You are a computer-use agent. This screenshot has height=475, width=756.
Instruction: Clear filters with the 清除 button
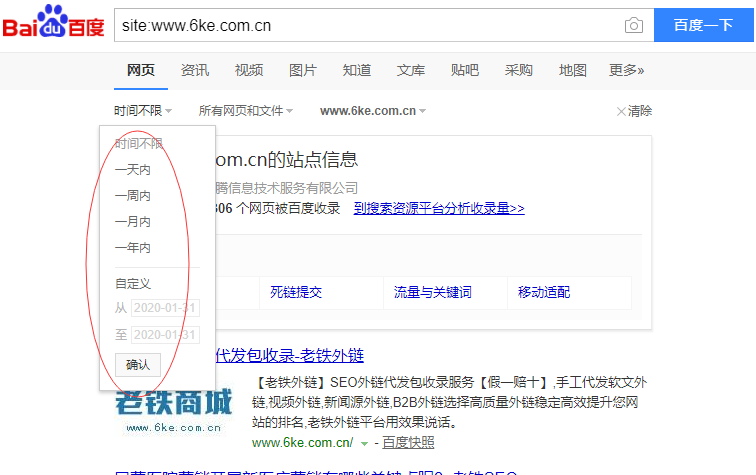[634, 111]
